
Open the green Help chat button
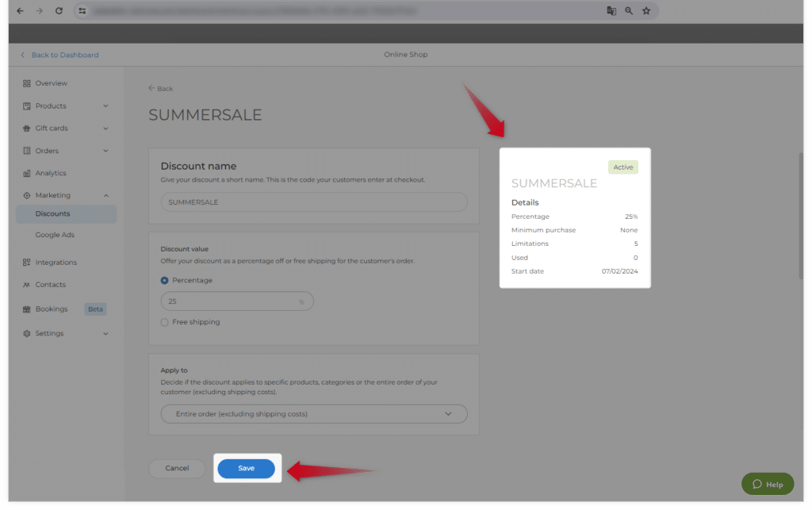[767, 484]
